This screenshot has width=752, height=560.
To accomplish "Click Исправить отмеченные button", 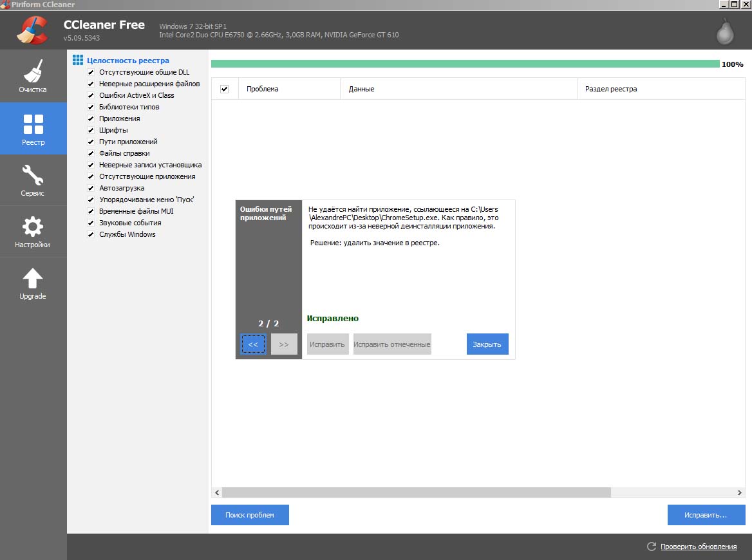I will [392, 344].
